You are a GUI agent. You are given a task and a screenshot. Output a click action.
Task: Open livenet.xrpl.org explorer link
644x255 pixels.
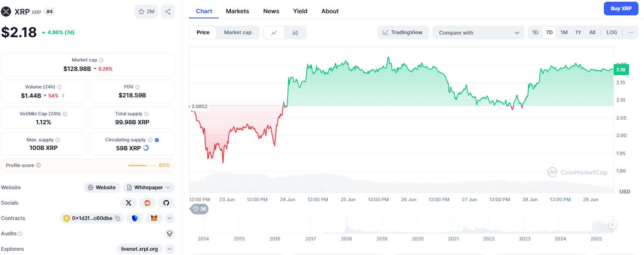[139, 249]
